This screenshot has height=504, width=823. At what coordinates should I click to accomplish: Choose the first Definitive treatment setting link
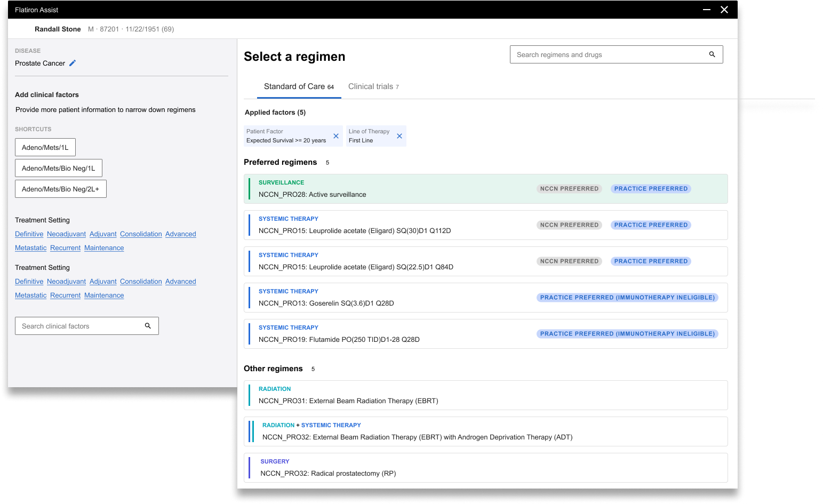pos(29,234)
